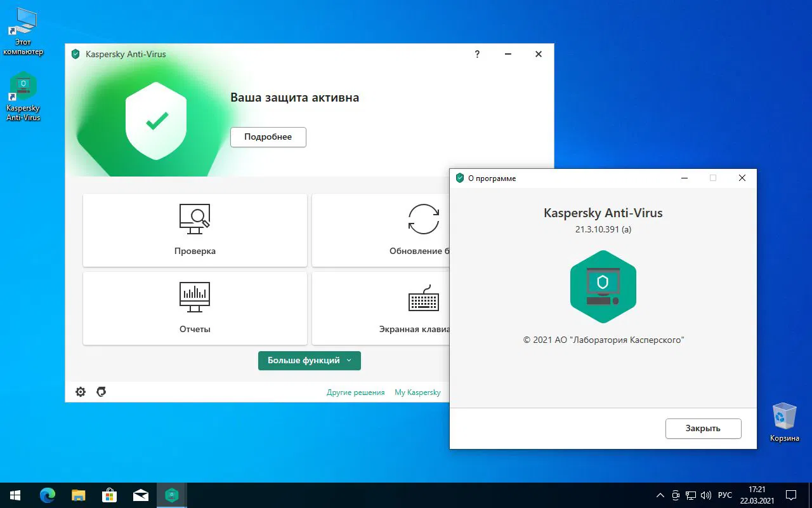Click the copyright line © 2021 АО
Image resolution: width=812 pixels, height=508 pixels.
tap(603, 340)
